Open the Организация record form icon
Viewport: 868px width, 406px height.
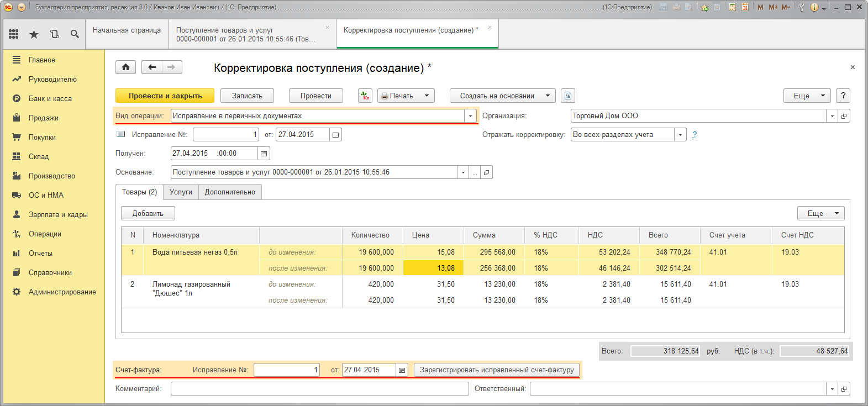(x=844, y=116)
